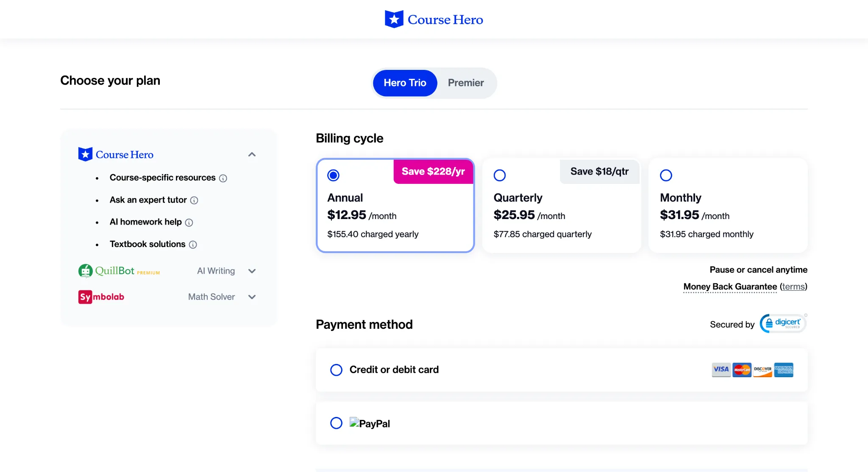Switch to the Premier plan tab
This screenshot has width=868, height=472.
pyautogui.click(x=465, y=83)
